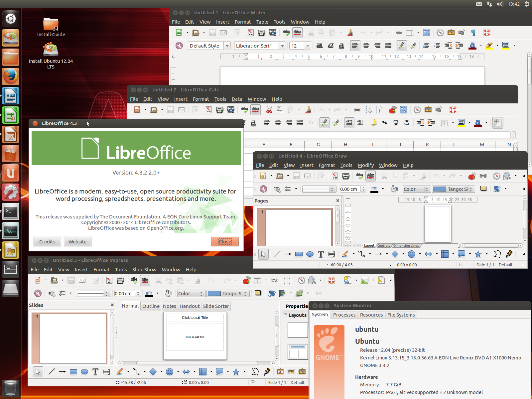Screen dimensions: 532x399
Task: Toggle Formatting Marks pilcrow in Writer
Action: [473, 33]
